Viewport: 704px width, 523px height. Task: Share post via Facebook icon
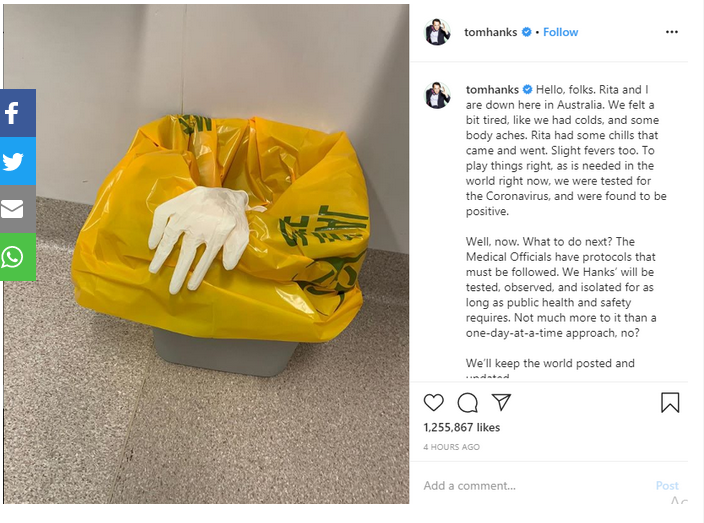click(18, 113)
